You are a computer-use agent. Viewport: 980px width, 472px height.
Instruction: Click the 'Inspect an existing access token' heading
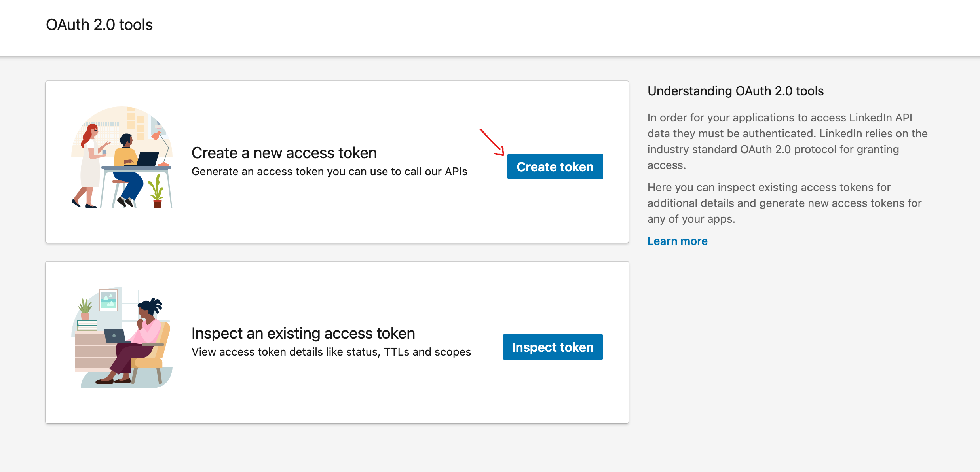pyautogui.click(x=303, y=333)
